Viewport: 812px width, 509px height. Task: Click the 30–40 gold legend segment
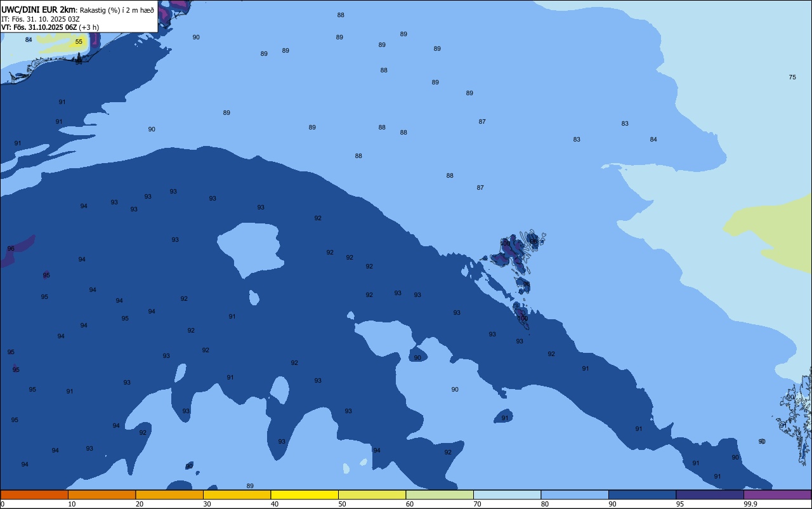pyautogui.click(x=237, y=494)
